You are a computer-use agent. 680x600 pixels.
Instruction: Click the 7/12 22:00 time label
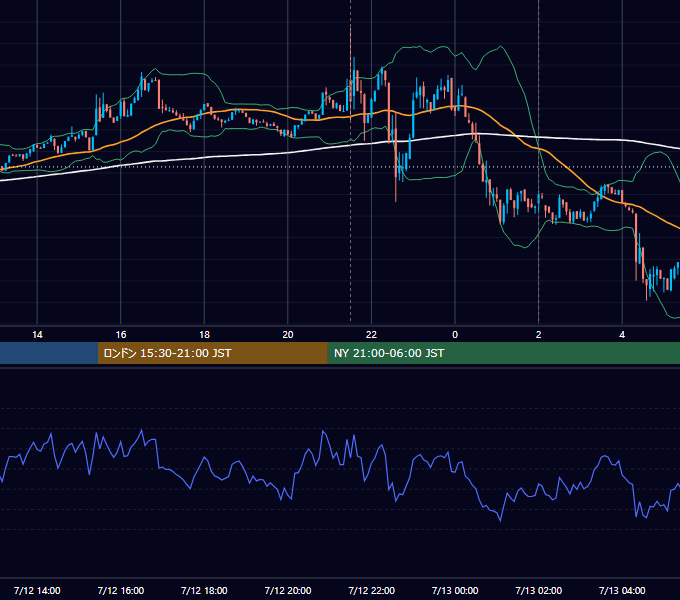pyautogui.click(x=372, y=590)
